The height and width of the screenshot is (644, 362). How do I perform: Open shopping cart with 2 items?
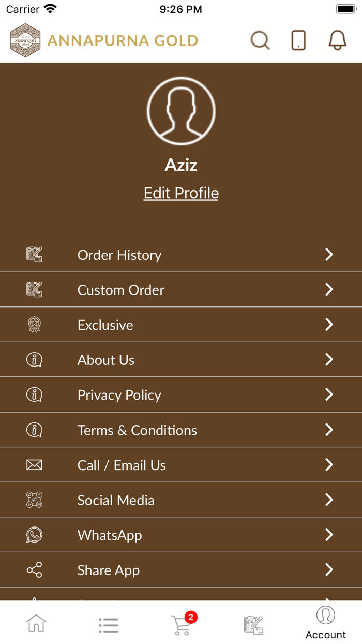tap(181, 624)
